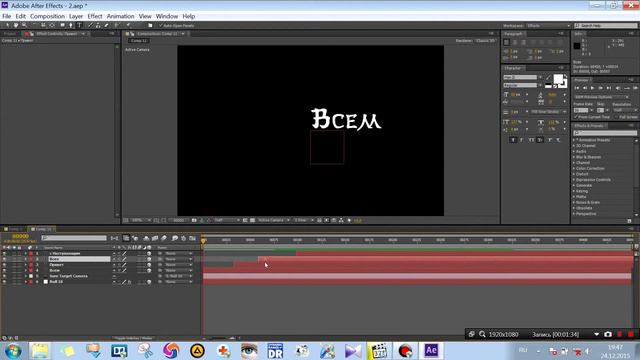This screenshot has width=640, height=360.
Task: Expand the Null 16 layer properties
Action: (26, 282)
